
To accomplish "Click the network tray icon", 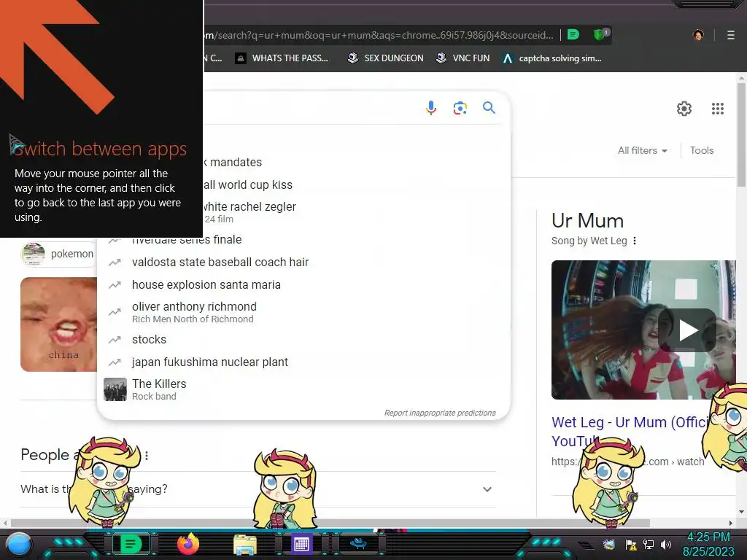I will (x=649, y=544).
